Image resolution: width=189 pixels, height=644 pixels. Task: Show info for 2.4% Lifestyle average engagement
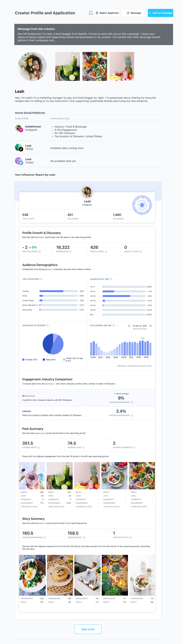point(132,415)
